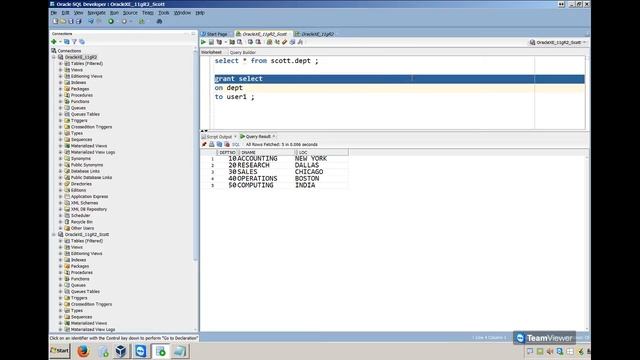Click the Debug icon in main toolbar
Screen dimensions: 640x360
point(124,21)
